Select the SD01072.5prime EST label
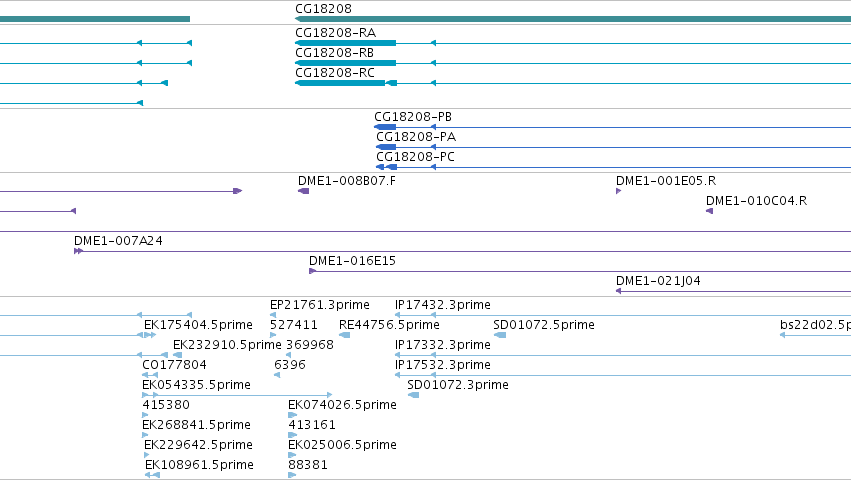 pos(544,325)
